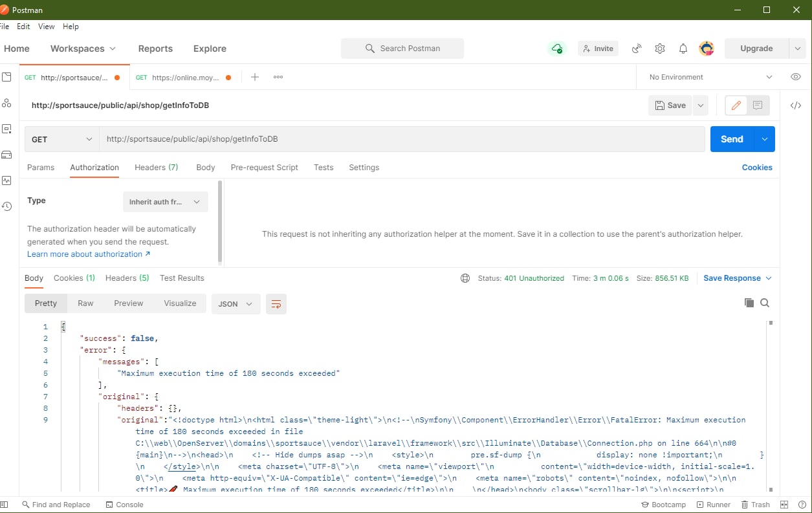Add a new request tab

coord(255,77)
